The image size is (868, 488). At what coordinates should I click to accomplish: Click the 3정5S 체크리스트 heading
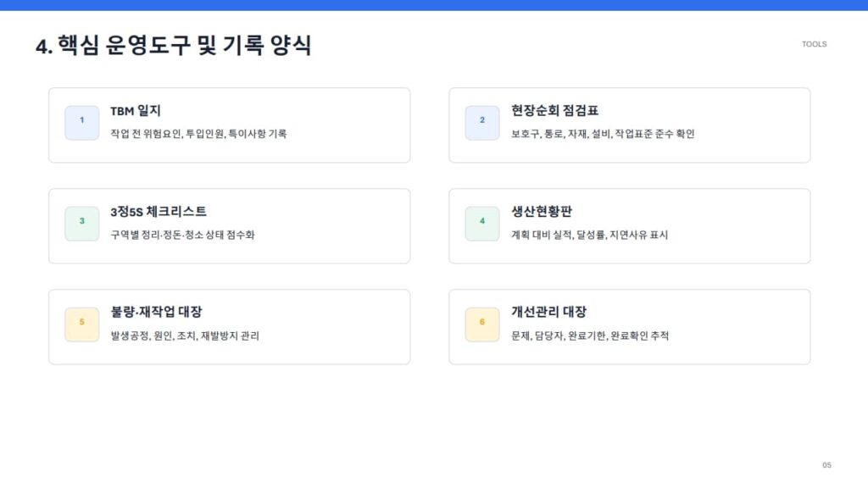[x=159, y=211]
